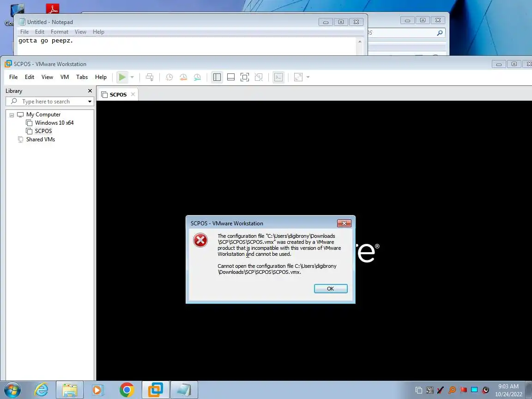The height and width of the screenshot is (399, 532).
Task: Open Action Center red flag icon
Action: coord(463,390)
